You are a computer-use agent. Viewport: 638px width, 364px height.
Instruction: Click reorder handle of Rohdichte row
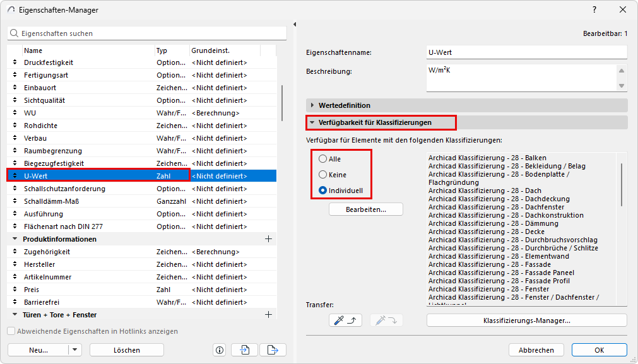click(x=15, y=126)
